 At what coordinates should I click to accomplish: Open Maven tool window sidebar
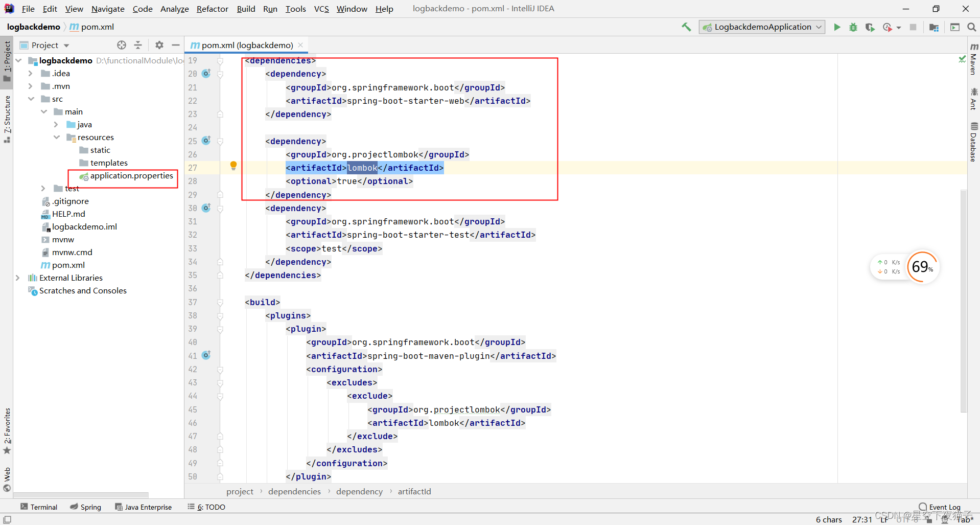point(974,59)
